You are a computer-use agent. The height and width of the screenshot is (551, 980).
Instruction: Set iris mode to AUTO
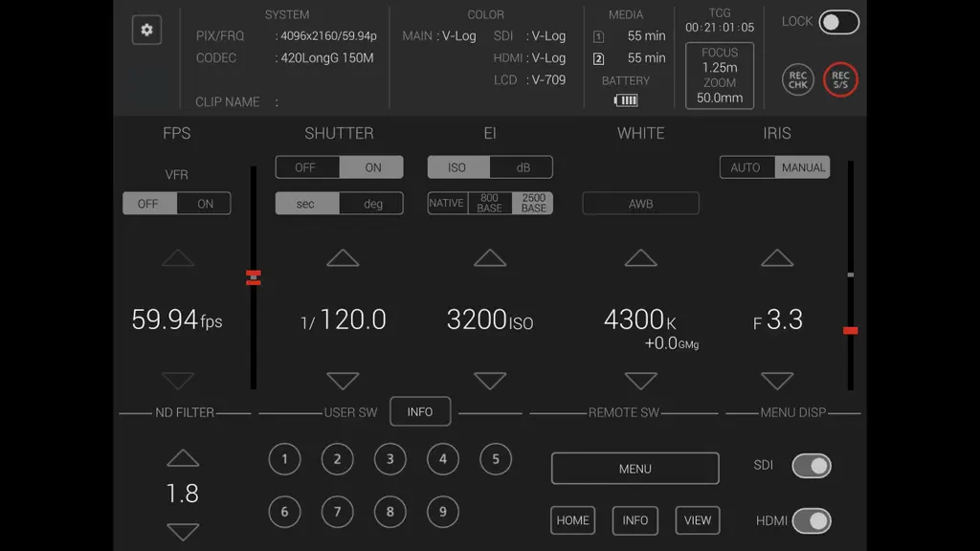(x=746, y=167)
